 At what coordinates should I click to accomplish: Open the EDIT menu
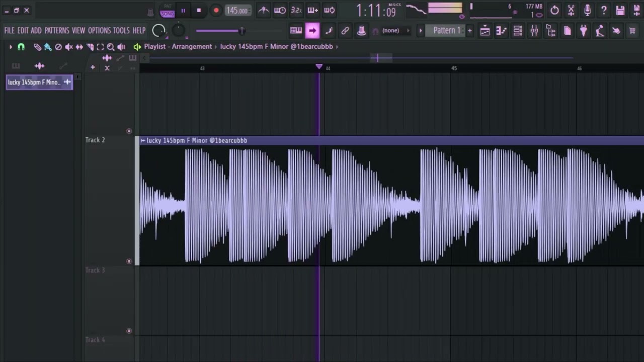coord(23,31)
